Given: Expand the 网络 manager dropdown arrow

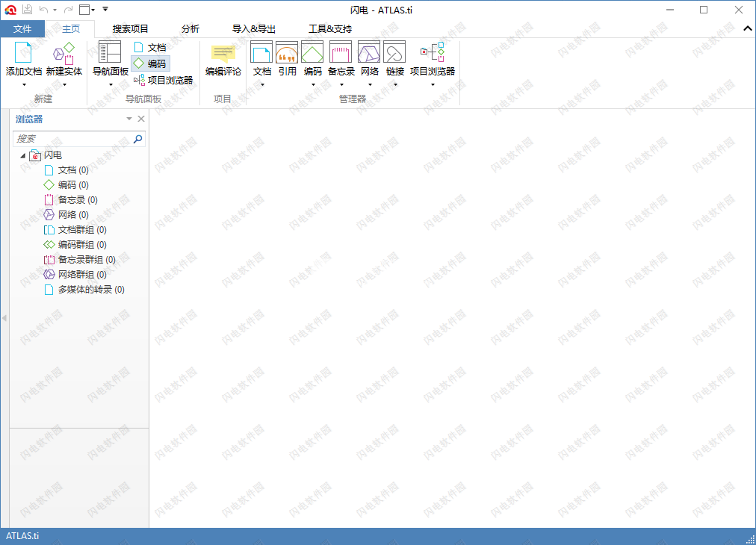Looking at the screenshot, I should (x=371, y=85).
